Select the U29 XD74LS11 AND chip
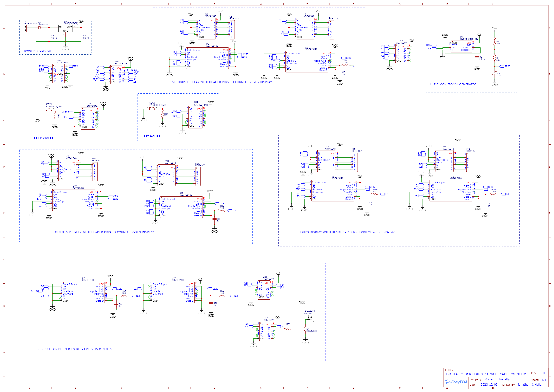554x392 pixels. [x=265, y=331]
